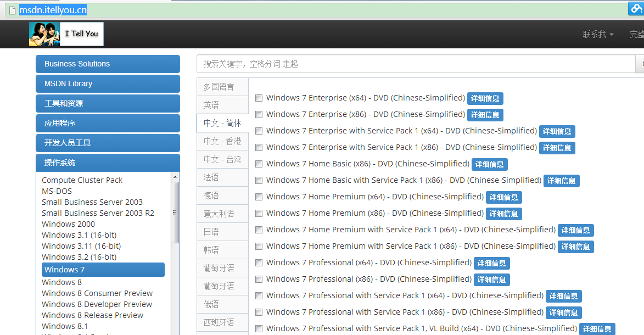
Task: Select Small Business Server 2003 R2
Action: (98, 213)
